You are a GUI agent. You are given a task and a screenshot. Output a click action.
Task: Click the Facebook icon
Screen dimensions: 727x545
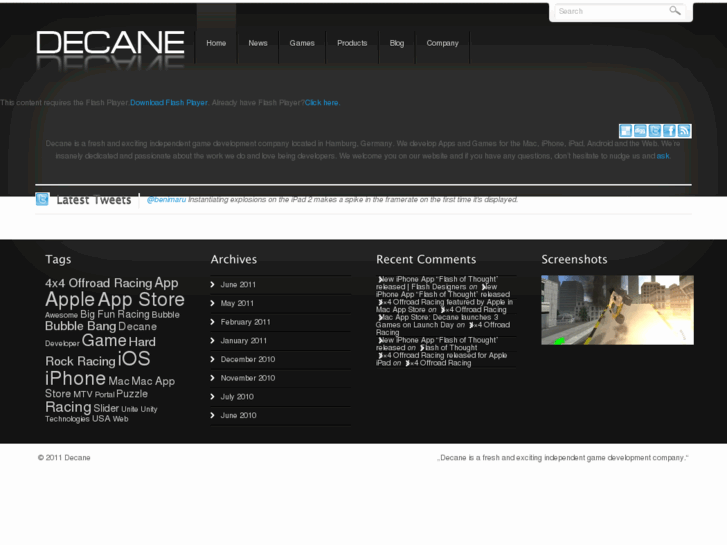click(x=670, y=131)
